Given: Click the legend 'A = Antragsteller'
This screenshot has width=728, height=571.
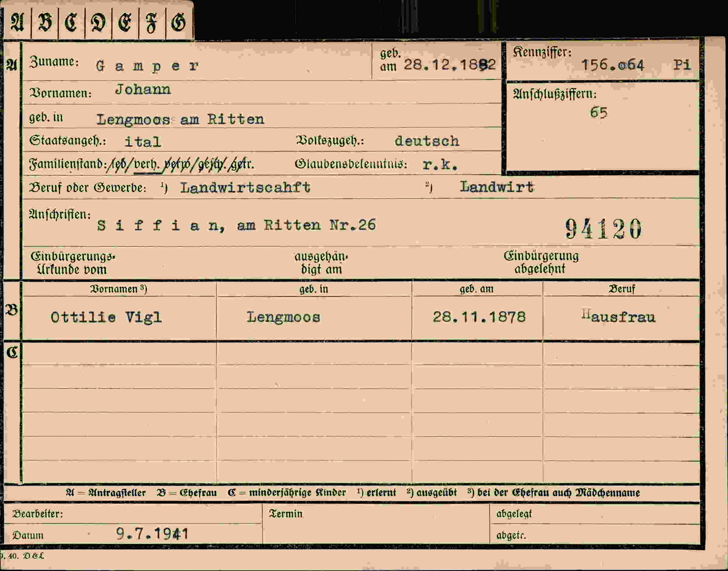Looking at the screenshot, I should 106,493.
